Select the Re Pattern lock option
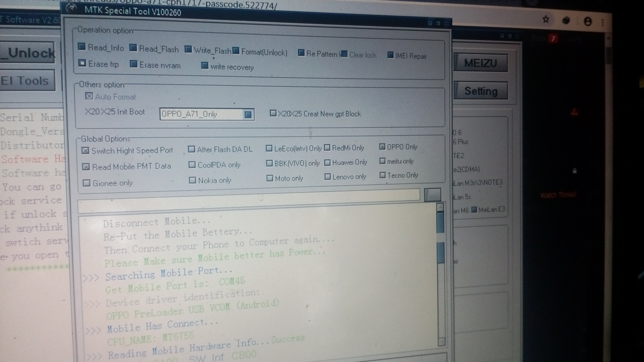644x362 pixels. coord(301,53)
